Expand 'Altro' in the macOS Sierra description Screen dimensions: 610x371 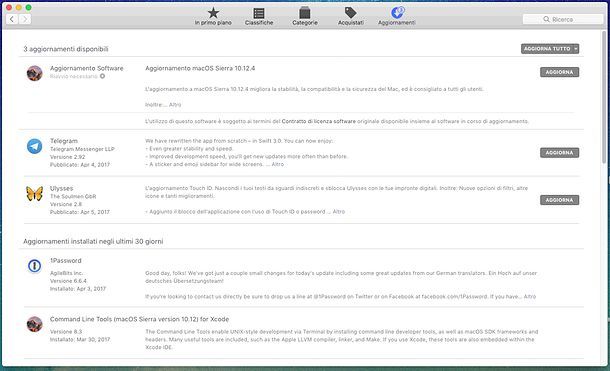tap(175, 105)
